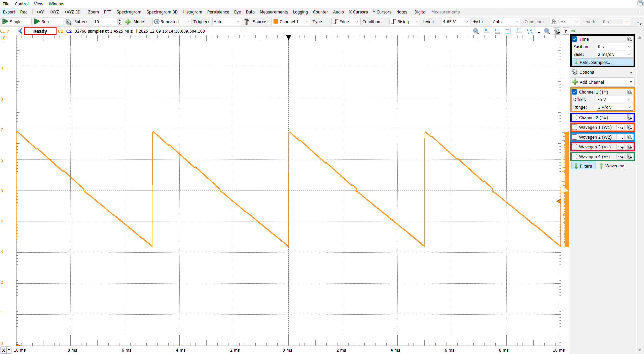Expand the Channel 1 Range dropdown
644x354 pixels.
tap(629, 107)
